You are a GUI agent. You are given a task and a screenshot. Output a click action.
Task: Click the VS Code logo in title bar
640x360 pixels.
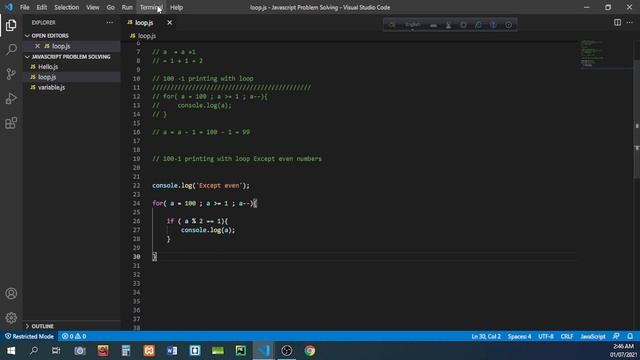(9, 7)
